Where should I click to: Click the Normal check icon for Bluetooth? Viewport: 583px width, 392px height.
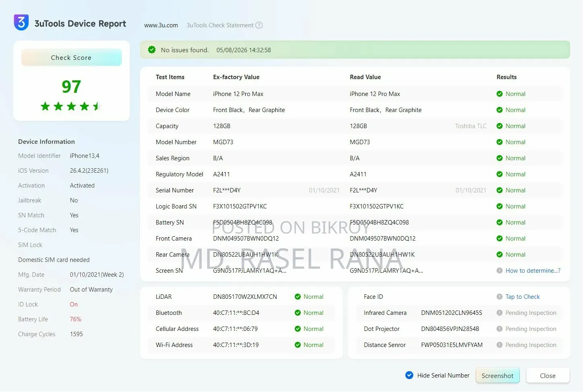pos(298,313)
